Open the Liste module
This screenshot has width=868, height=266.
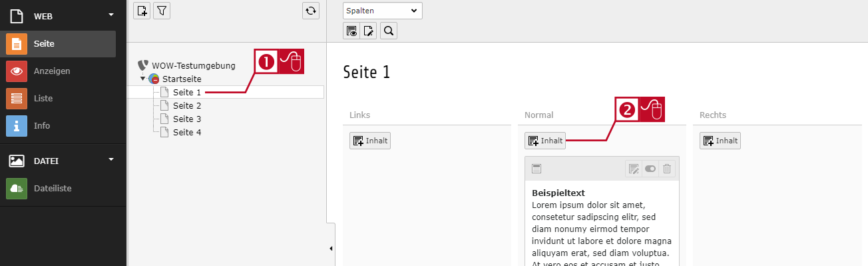pos(58,98)
